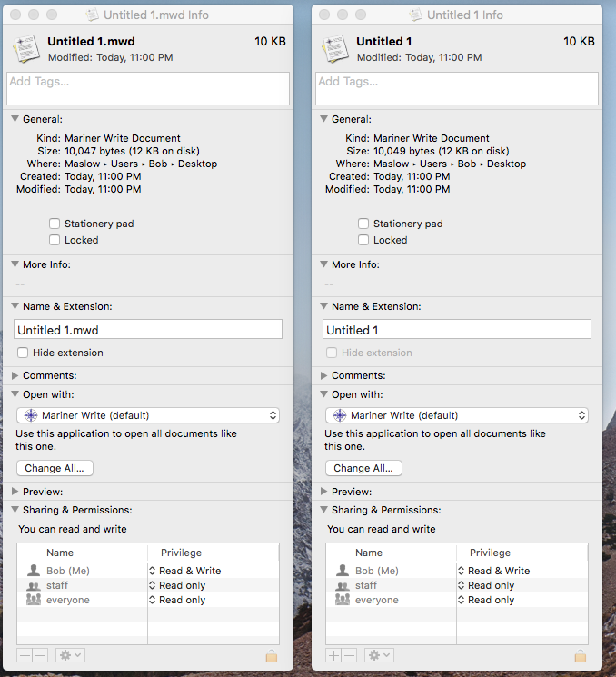Collapse Open with section in Untitled 1.mwd Info
The width and height of the screenshot is (616, 677).
(15, 394)
